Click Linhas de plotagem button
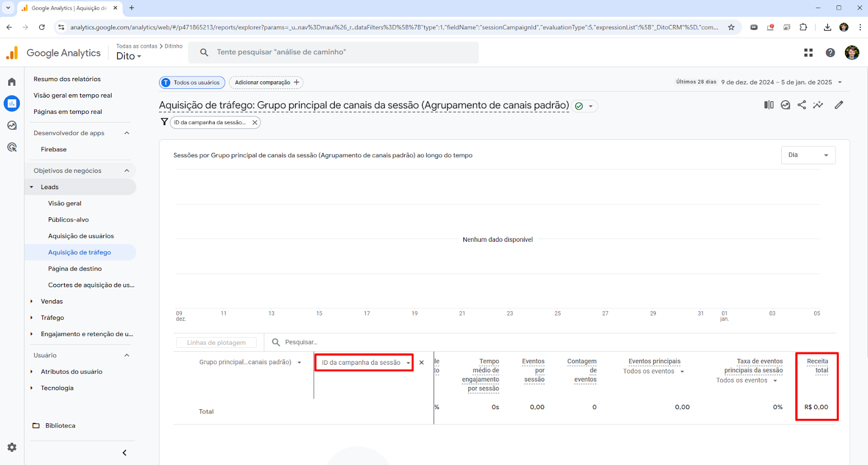 216,343
